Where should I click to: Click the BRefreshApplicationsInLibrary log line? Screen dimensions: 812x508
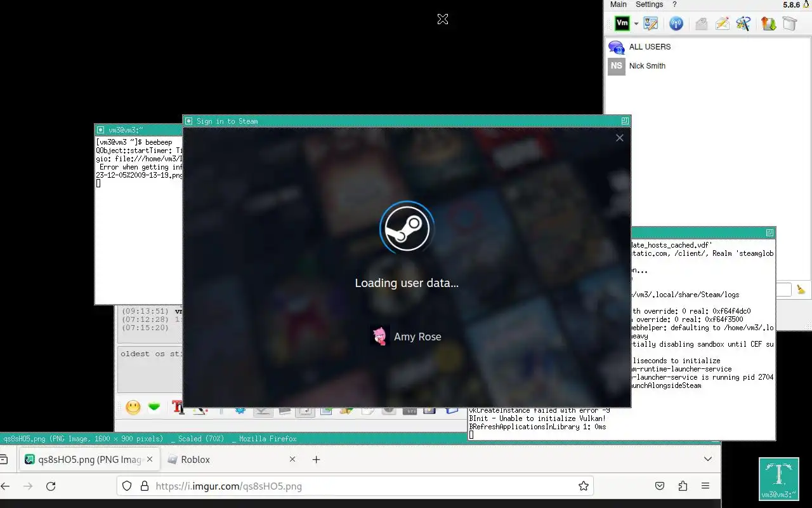pos(537,427)
